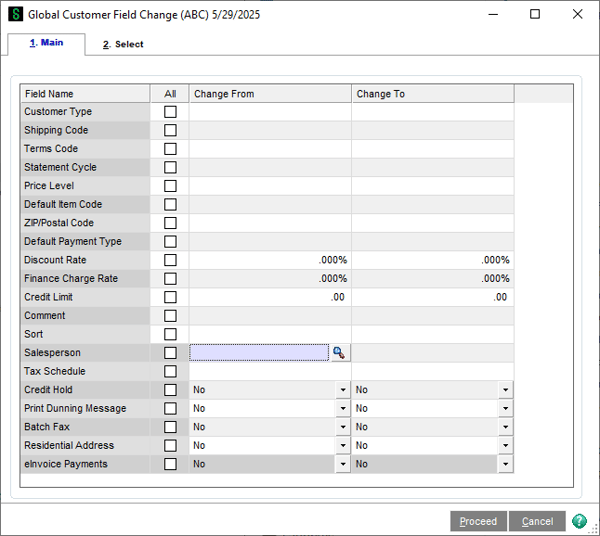Click the Salesperson Change From input field
The image size is (600, 536).
259,353
